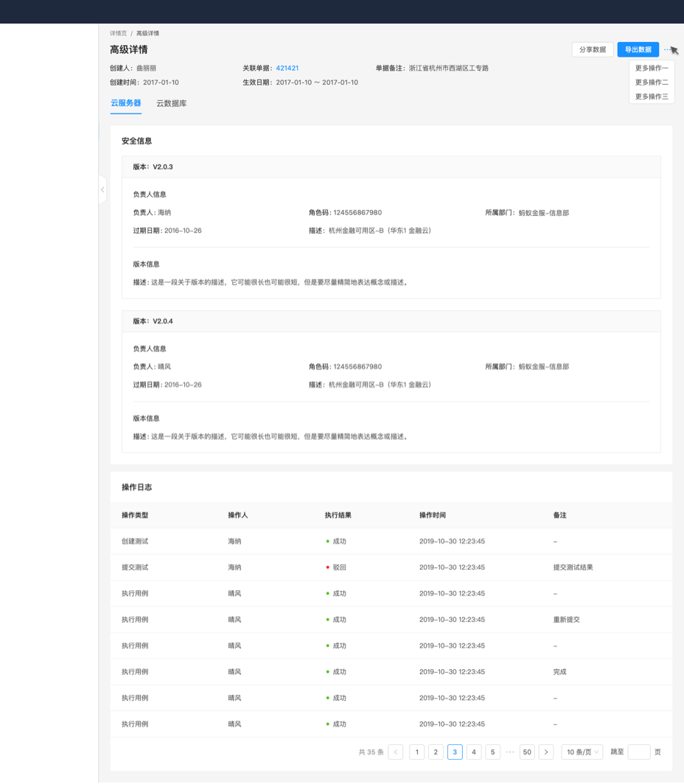Go to next page arrow in pagination
684x784 pixels.
tap(546, 752)
